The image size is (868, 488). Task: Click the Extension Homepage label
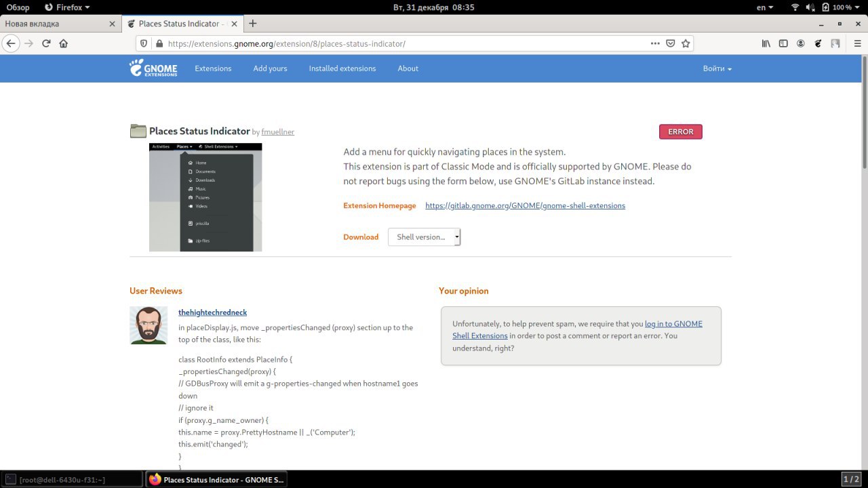point(380,205)
